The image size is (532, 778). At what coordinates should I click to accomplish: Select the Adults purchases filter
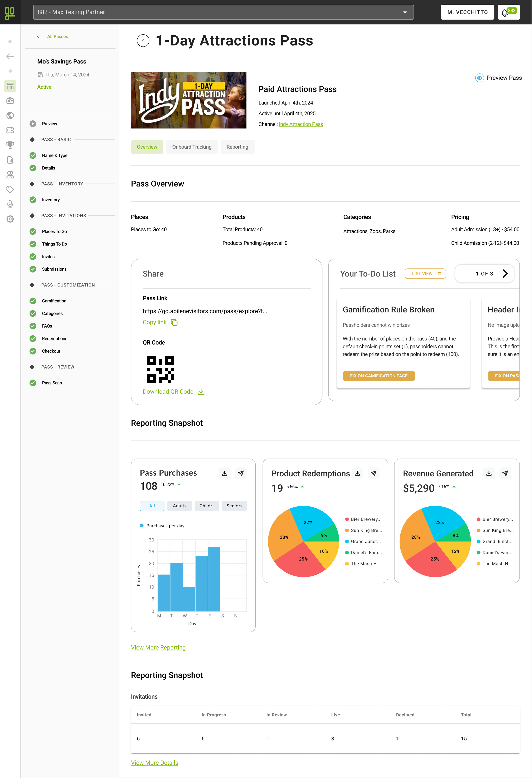pyautogui.click(x=179, y=506)
